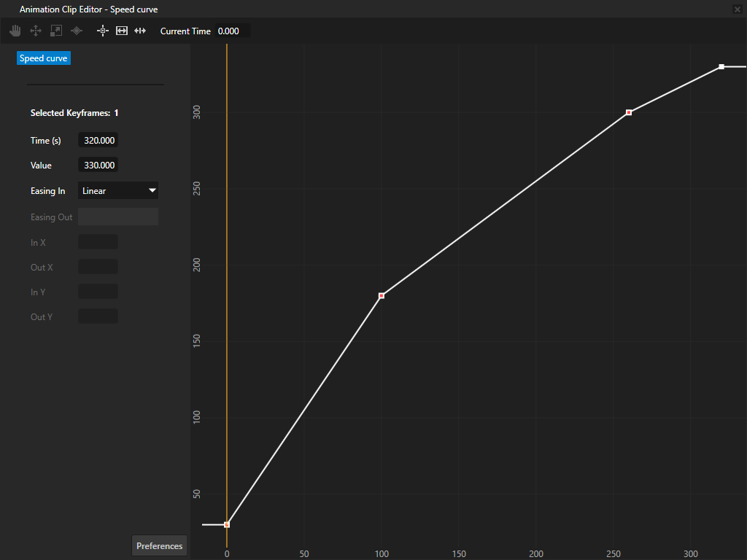The height and width of the screenshot is (560, 747).
Task: Select the keyframe at value 330
Action: [720, 66]
